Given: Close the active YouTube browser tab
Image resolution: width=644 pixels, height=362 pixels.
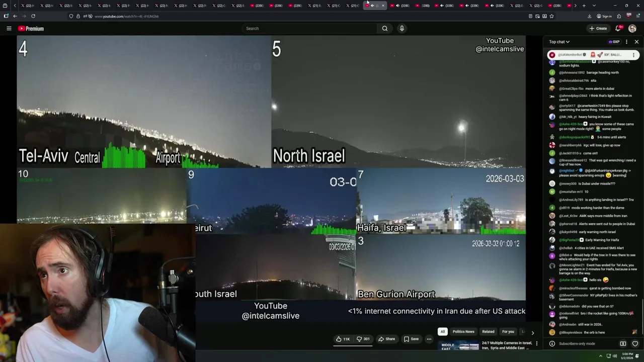Looking at the screenshot, I should coord(383,6).
